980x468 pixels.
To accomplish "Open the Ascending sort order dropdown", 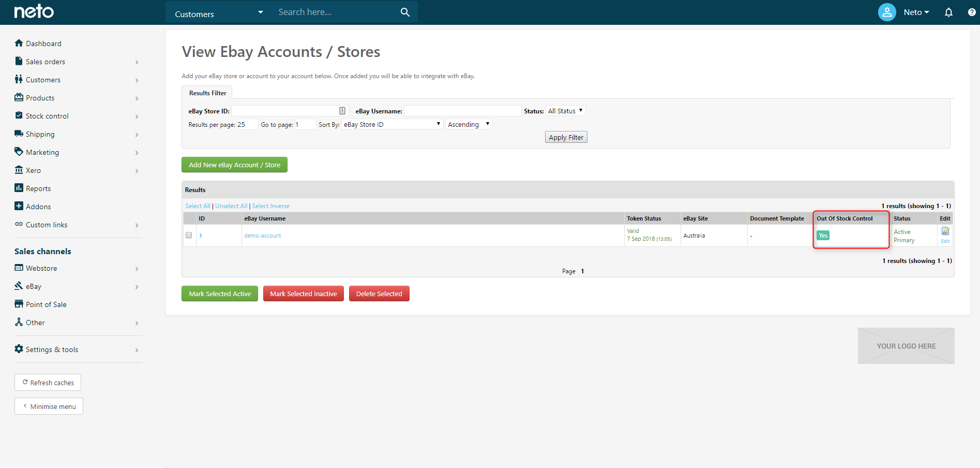I will pos(469,124).
